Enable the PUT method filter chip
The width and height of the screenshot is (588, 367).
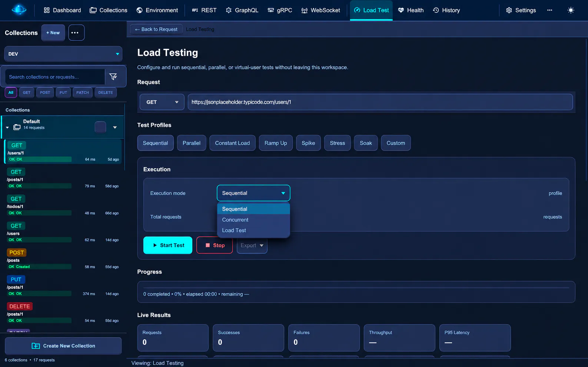pos(63,93)
